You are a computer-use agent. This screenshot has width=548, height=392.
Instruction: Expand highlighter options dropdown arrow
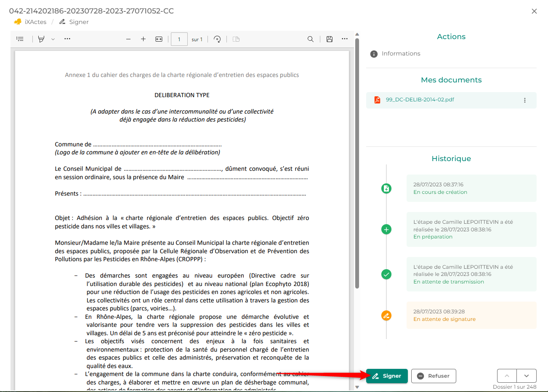tap(53, 39)
